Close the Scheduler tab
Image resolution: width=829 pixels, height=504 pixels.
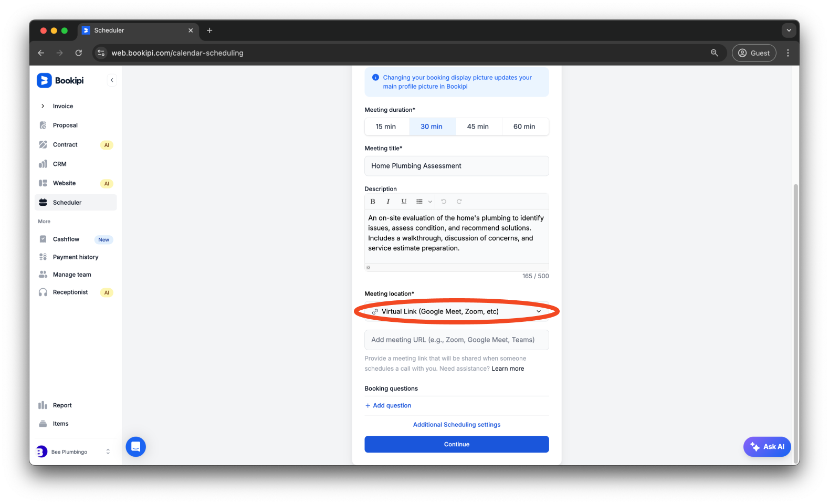pyautogui.click(x=191, y=30)
